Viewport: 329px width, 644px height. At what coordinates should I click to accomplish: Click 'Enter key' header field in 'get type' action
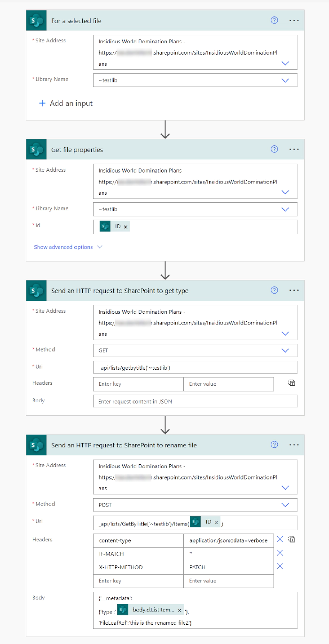click(138, 384)
